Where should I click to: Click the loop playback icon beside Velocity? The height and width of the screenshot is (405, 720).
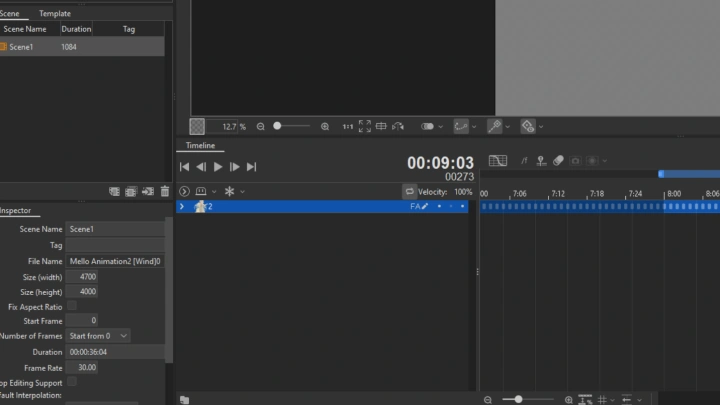point(409,191)
